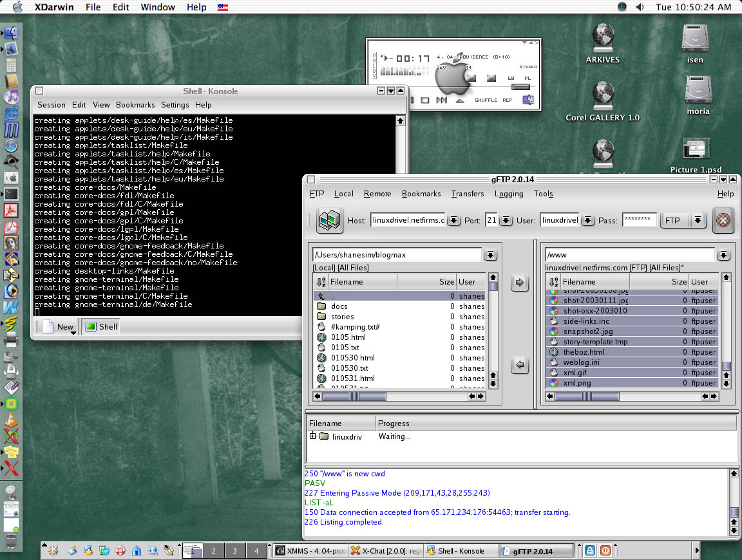Toggle the EQ equalizer window in XMMS
742x560 pixels.
coord(511,78)
